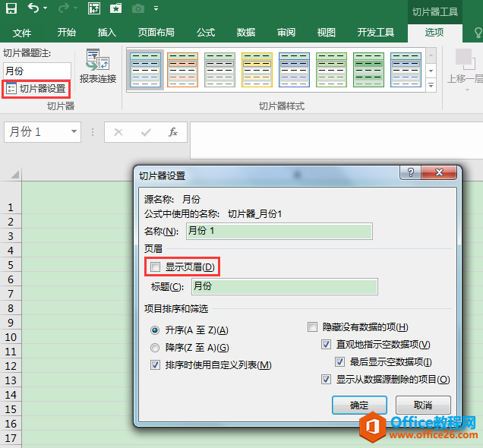The height and width of the screenshot is (448, 483).
Task: Toggle the 显示页眉(D) checkbox
Action: [155, 267]
